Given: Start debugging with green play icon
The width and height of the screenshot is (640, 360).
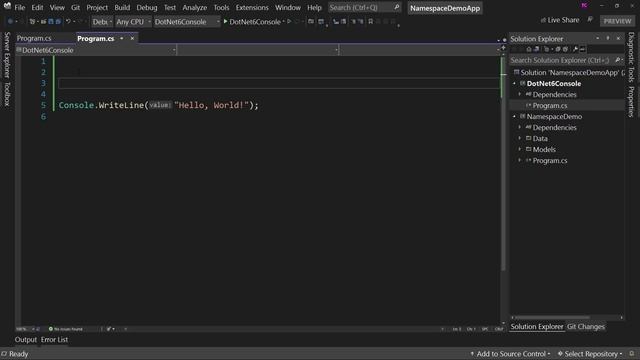Looking at the screenshot, I should [225, 21].
